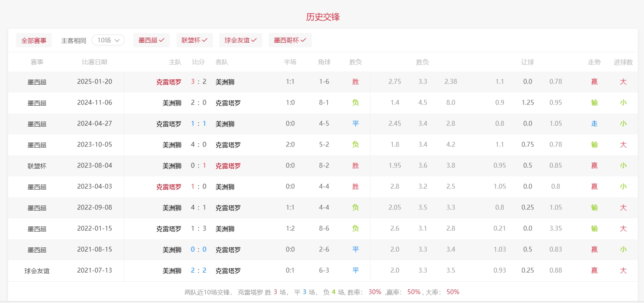Open the 0:0 score from 2021-08-15
The width and height of the screenshot is (644, 303).
click(199, 249)
